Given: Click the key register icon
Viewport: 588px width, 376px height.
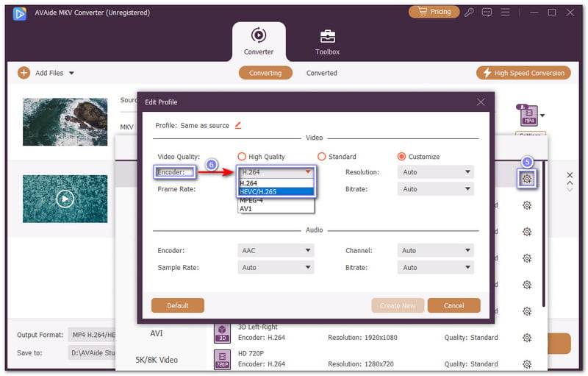Looking at the screenshot, I should (x=469, y=13).
